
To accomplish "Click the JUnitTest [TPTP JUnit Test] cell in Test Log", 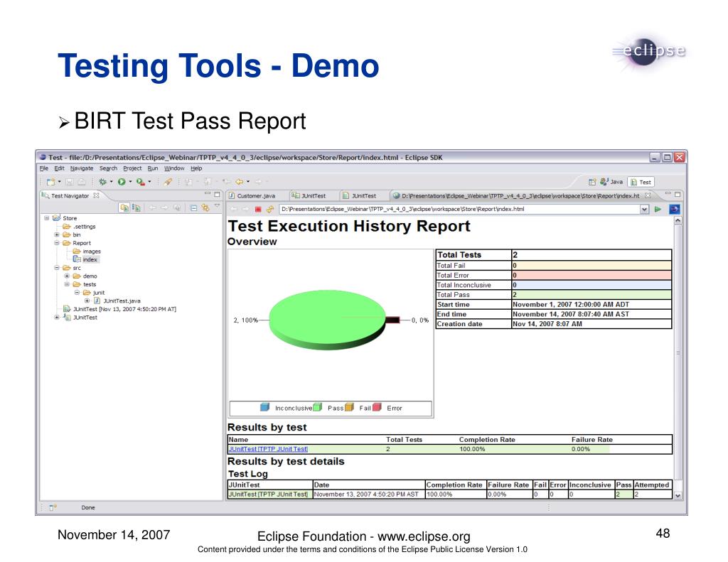I will 269,495.
